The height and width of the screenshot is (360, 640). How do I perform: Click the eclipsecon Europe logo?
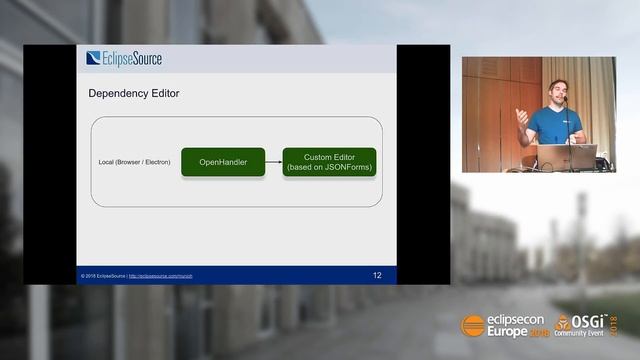[x=505, y=326]
